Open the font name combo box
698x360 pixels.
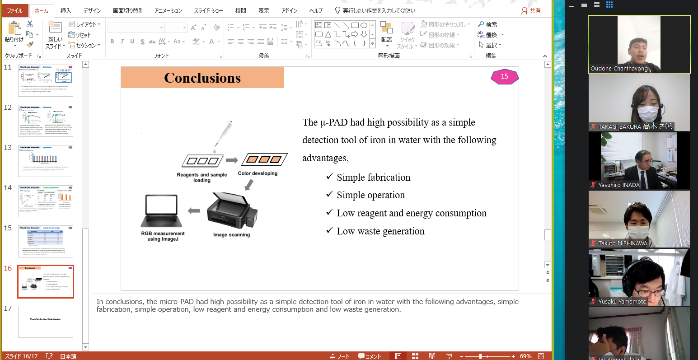tap(136, 28)
